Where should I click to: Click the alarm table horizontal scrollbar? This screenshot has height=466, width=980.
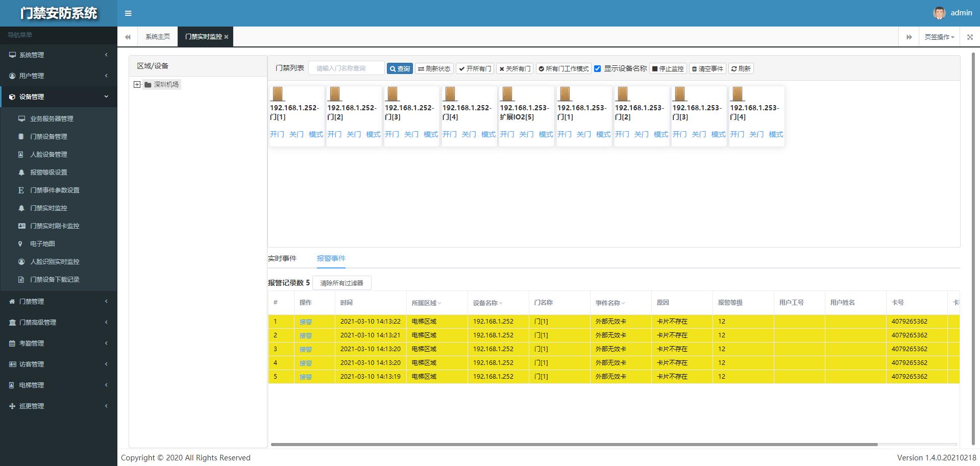coord(574,445)
